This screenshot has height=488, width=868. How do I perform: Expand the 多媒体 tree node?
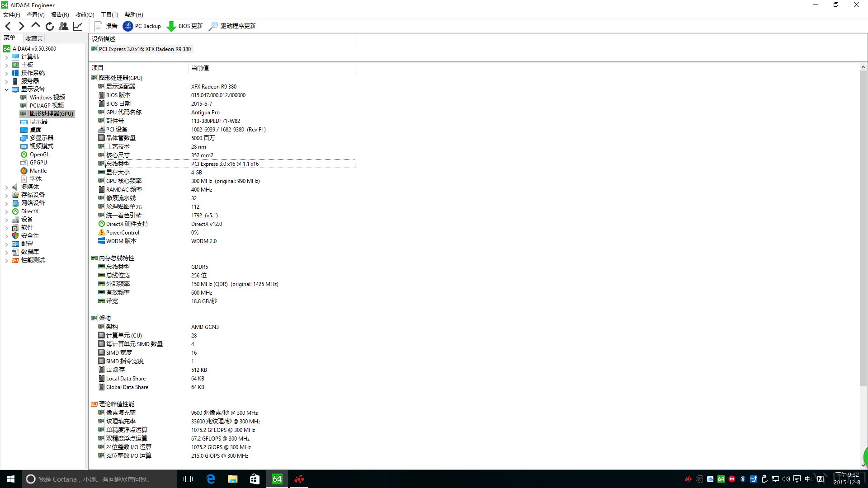click(x=6, y=187)
